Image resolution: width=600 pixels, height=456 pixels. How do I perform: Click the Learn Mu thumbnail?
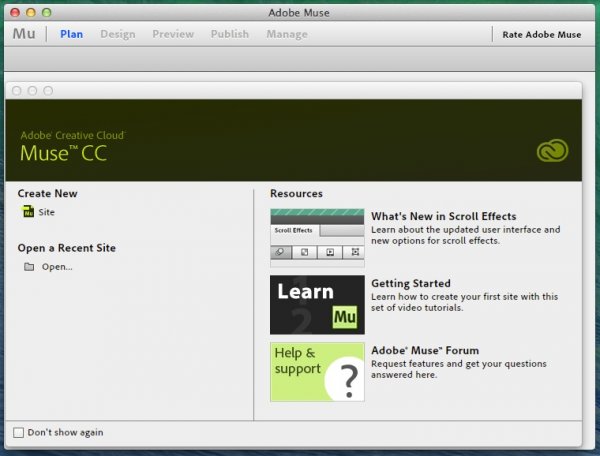pyautogui.click(x=317, y=305)
